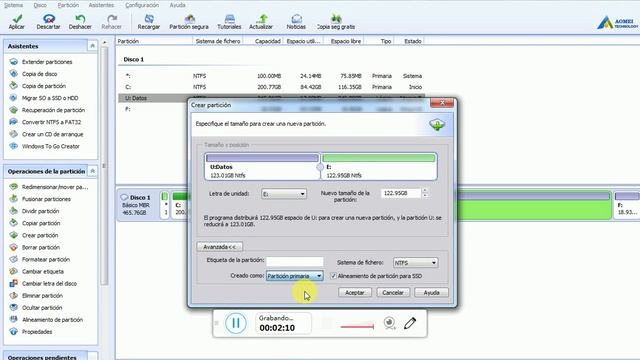The height and width of the screenshot is (360, 640).
Task: Collapse Operaciones de la partición panel
Action: [x=92, y=171]
